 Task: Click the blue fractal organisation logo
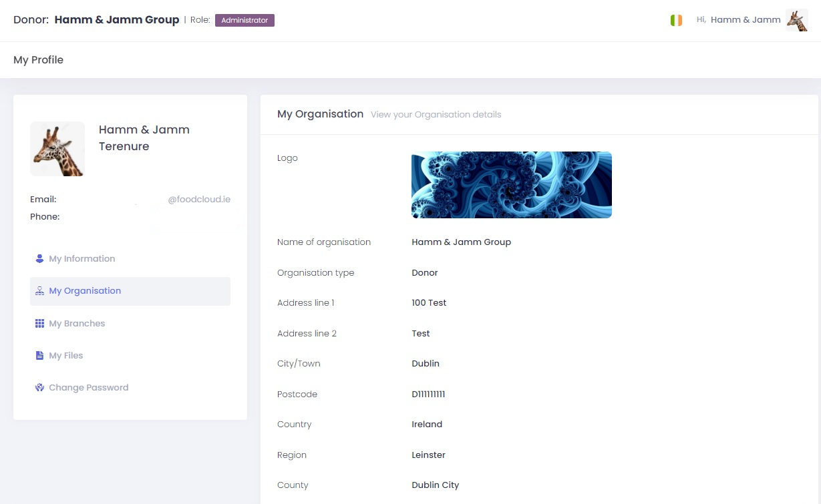click(x=511, y=185)
